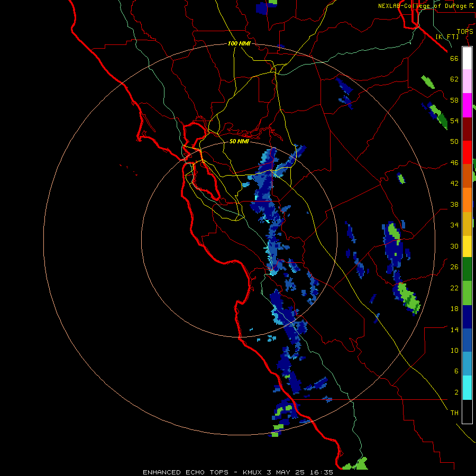Click the '46' scale value
This screenshot has height=476, width=476.
(454, 163)
